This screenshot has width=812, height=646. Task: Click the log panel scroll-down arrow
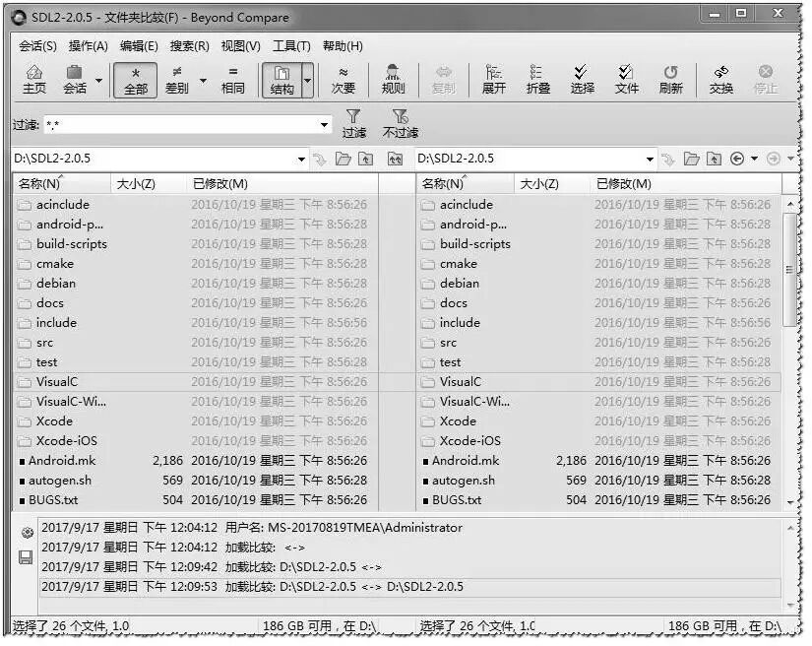(x=790, y=605)
